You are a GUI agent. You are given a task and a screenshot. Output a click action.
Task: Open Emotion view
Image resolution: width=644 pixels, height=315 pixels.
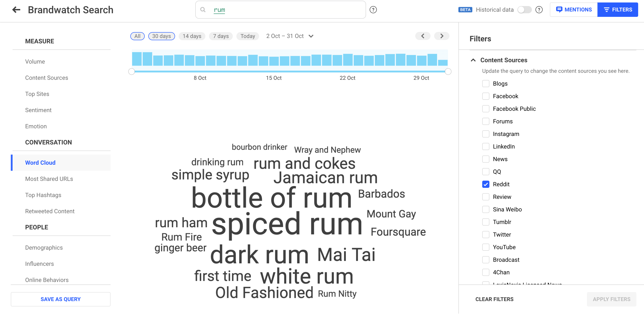point(36,126)
